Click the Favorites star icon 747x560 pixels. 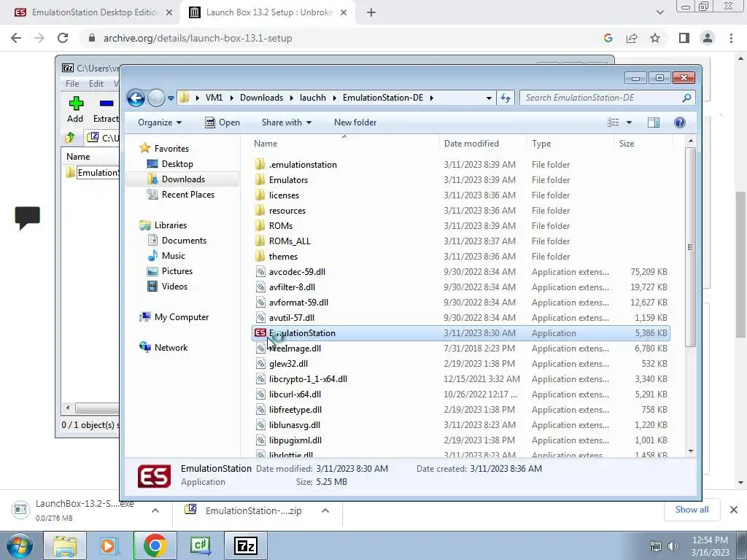[x=145, y=149]
